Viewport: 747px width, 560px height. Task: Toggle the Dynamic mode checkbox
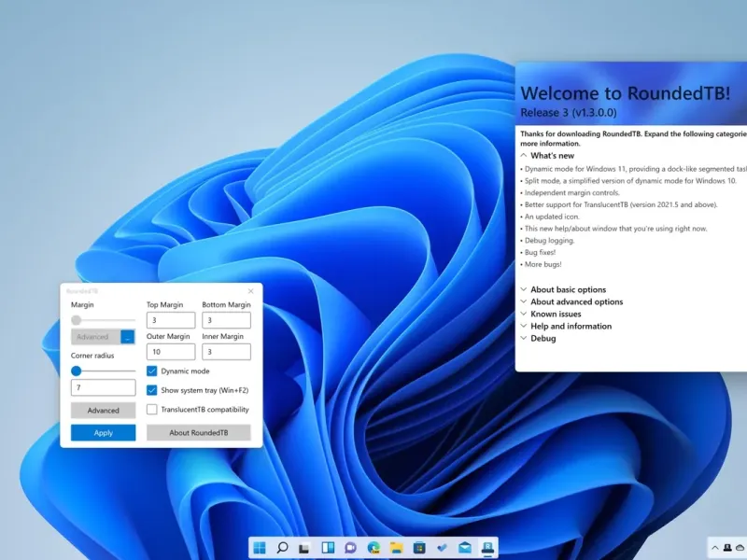pyautogui.click(x=152, y=371)
